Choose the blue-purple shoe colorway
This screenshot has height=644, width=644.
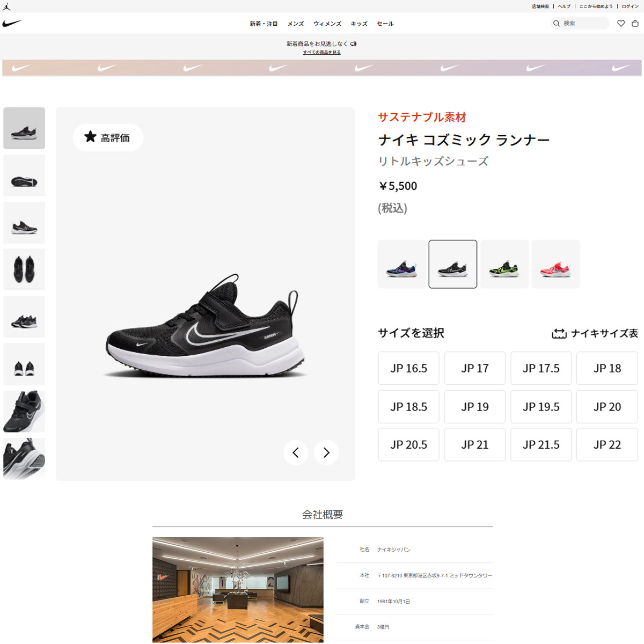coord(402,264)
